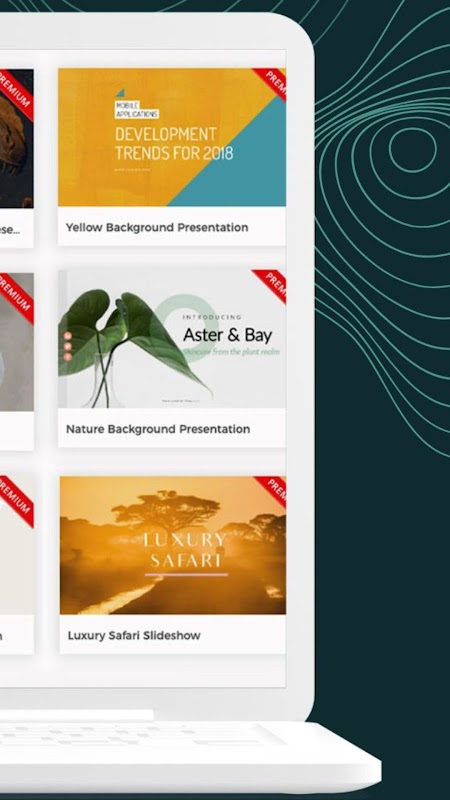Click the Nature Background Presentation title
The width and height of the screenshot is (450, 800).
(158, 429)
